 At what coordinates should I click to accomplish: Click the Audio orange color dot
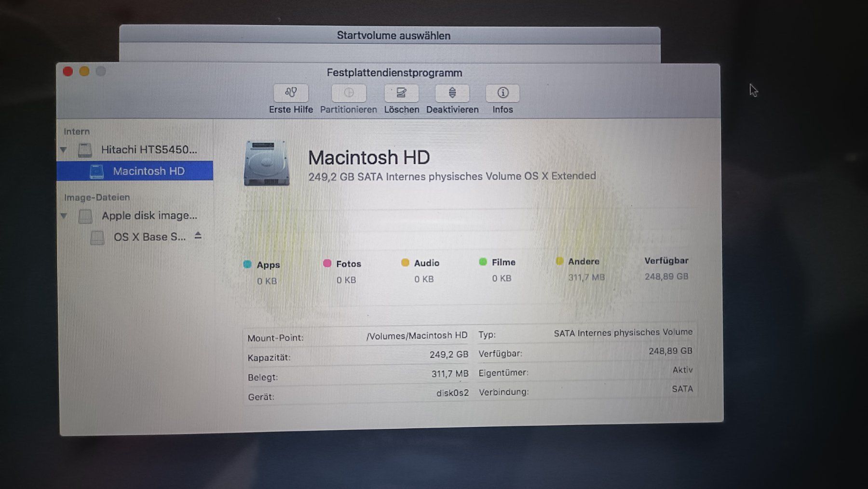405,263
